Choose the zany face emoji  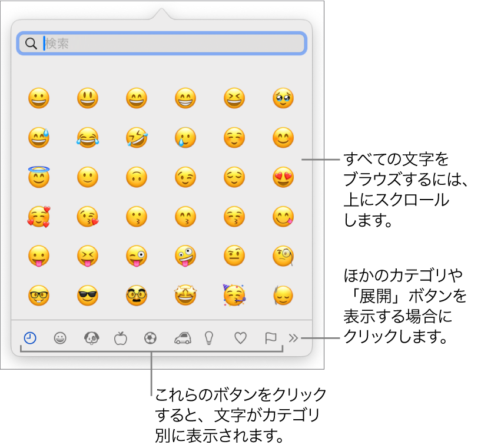pyautogui.click(x=185, y=255)
